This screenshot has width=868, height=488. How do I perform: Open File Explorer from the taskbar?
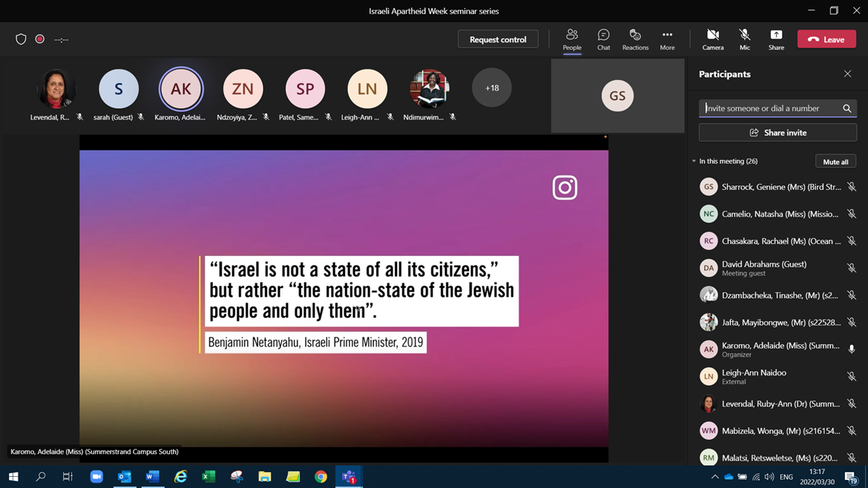coord(265,476)
